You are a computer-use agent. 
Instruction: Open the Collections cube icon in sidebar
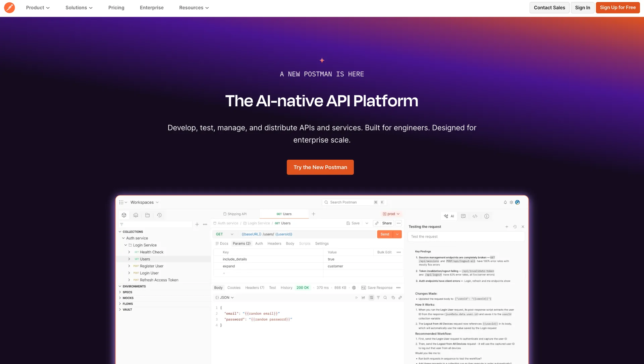tap(124, 215)
